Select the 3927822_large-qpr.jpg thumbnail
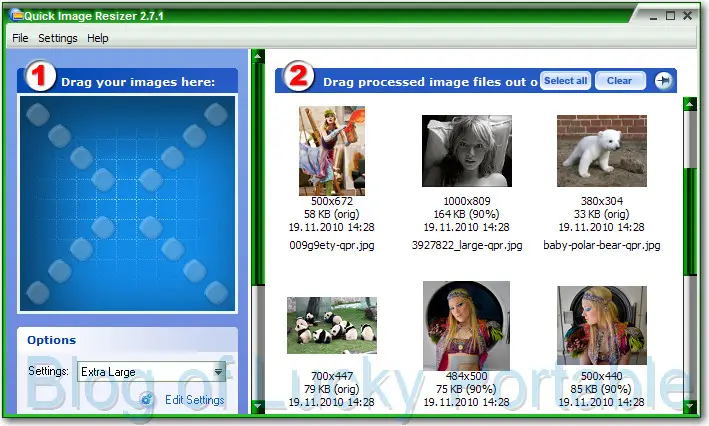 [467, 151]
